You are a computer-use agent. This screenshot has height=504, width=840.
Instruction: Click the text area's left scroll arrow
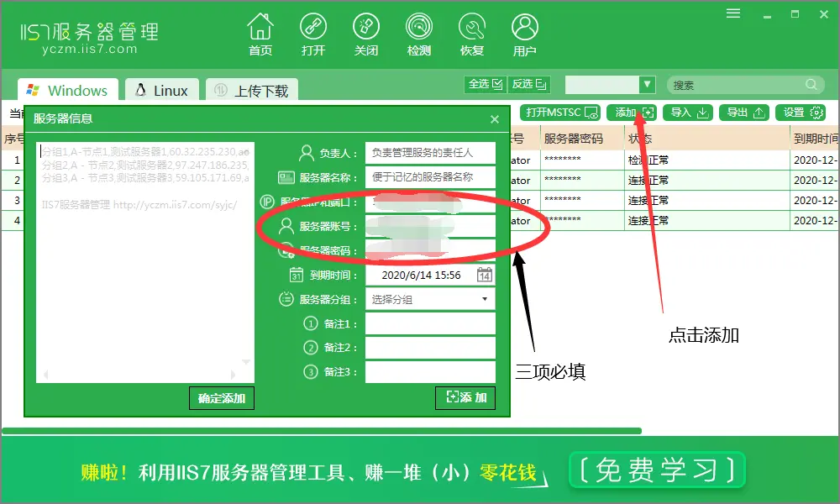click(x=45, y=375)
